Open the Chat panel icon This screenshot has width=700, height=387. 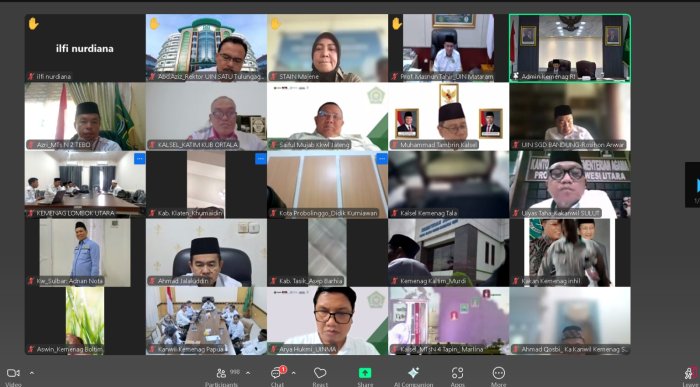[276, 373]
